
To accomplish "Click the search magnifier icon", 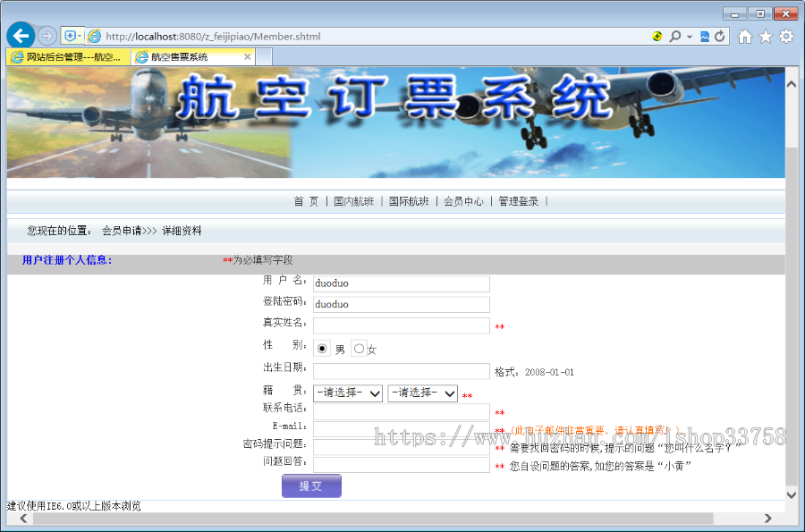I will point(675,36).
